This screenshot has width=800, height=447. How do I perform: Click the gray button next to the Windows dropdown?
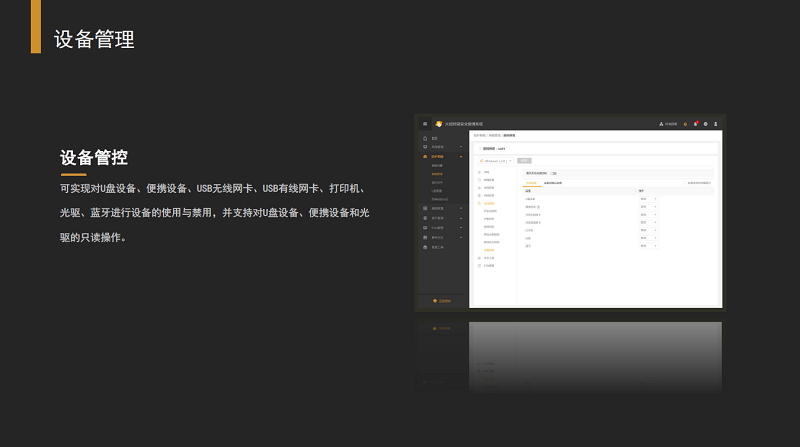click(524, 160)
